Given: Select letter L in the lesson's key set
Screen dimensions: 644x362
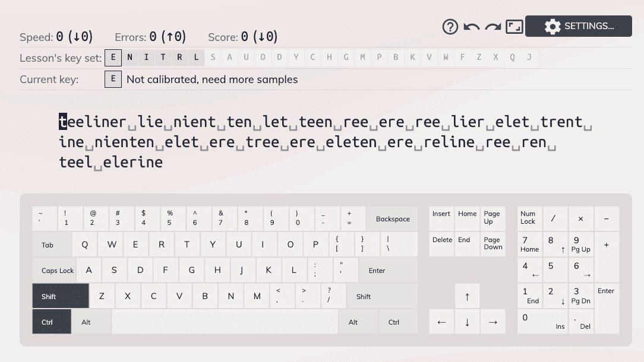Looking at the screenshot, I should tap(196, 57).
